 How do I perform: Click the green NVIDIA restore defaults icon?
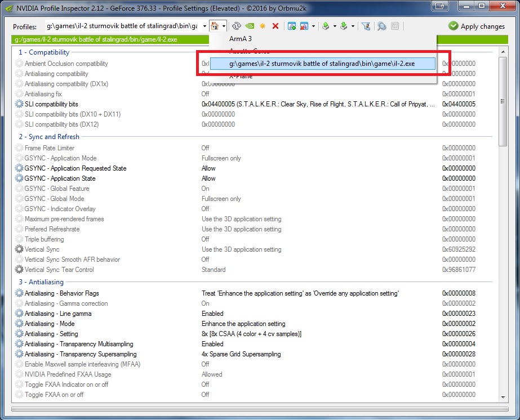250,26
